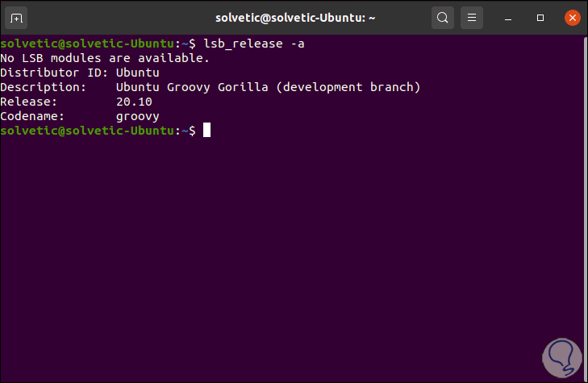Click 'Ubuntu Groovy Gorilla (development branch)' text
This screenshot has height=383, width=588.
click(268, 87)
